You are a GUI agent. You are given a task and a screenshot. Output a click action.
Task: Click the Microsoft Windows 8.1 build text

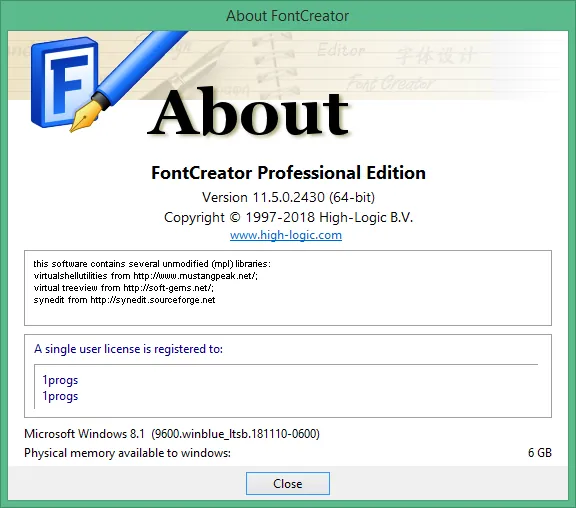(x=172, y=434)
